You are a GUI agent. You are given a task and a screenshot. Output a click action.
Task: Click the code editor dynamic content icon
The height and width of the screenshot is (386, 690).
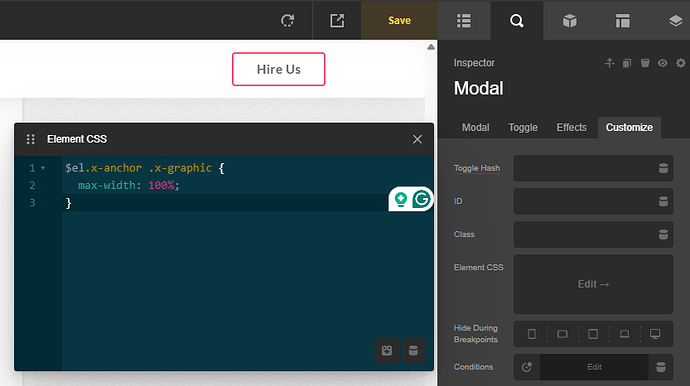[413, 350]
